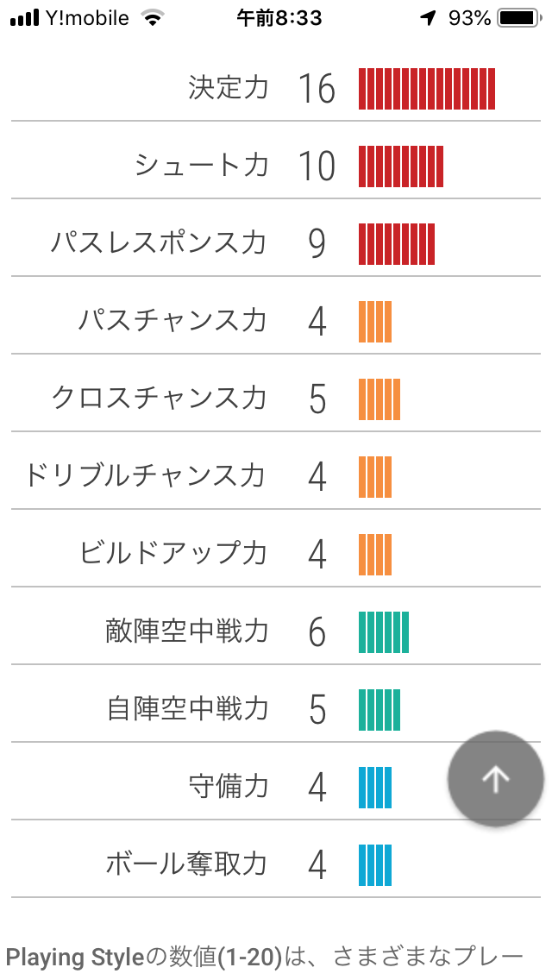Select the ビルドアップ力 stat label
The height and width of the screenshot is (980, 552).
[173, 554]
